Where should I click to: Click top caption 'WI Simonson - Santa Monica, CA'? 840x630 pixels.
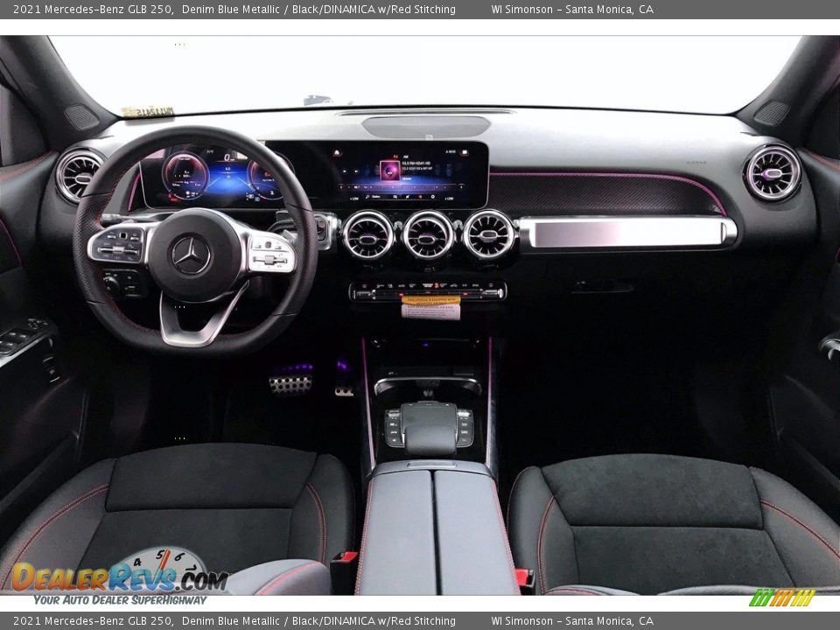pos(572,9)
